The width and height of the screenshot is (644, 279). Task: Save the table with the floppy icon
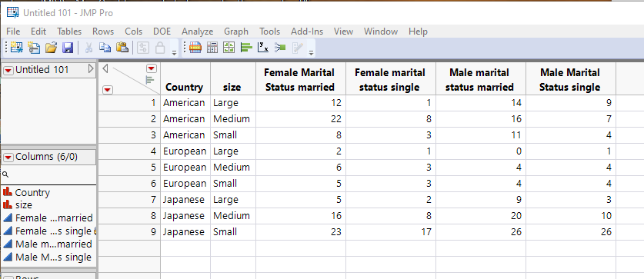[68, 48]
